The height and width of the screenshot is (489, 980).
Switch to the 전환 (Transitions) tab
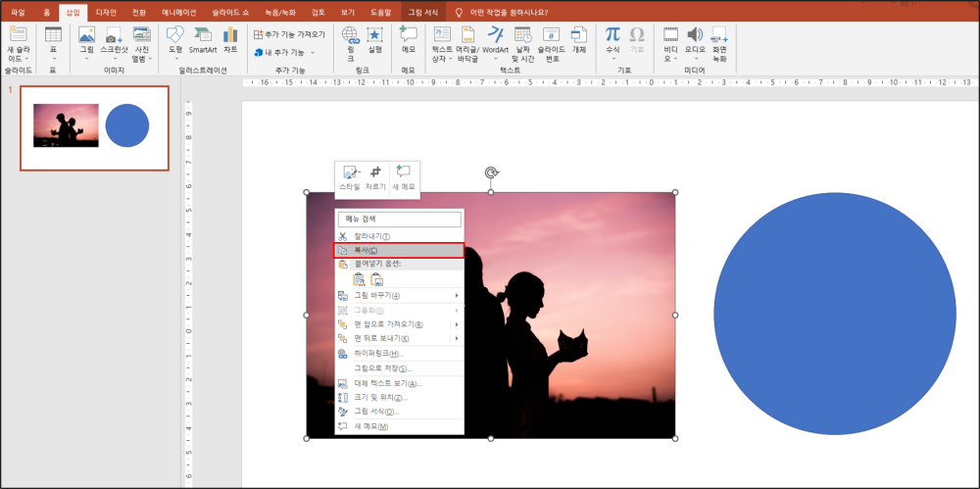coord(139,12)
